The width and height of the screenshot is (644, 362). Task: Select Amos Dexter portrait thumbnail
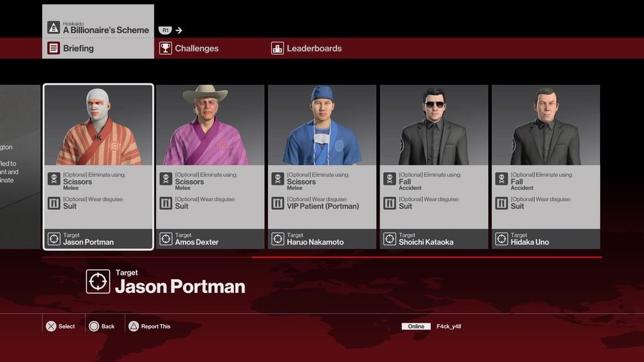(210, 125)
